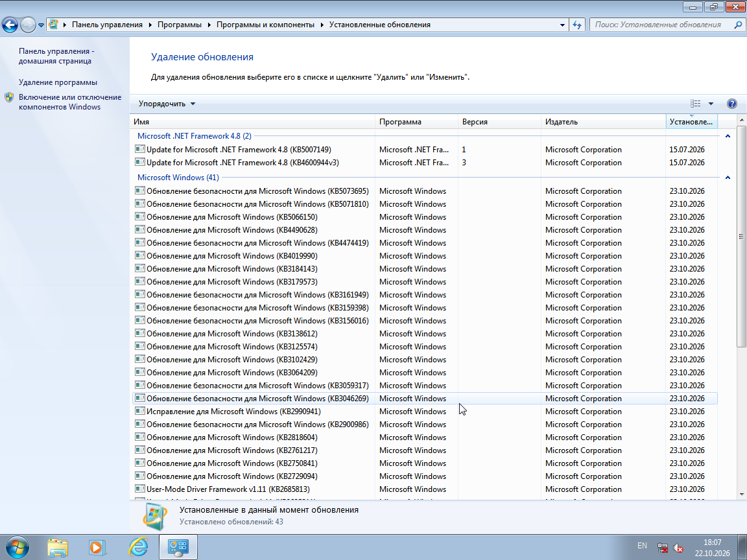Select security update KB2900986 row
The height and width of the screenshot is (560, 747).
pyautogui.click(x=425, y=425)
